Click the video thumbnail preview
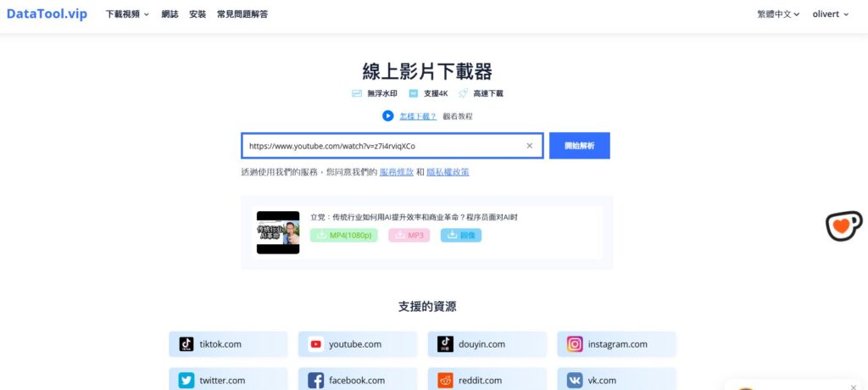 pyautogui.click(x=278, y=232)
